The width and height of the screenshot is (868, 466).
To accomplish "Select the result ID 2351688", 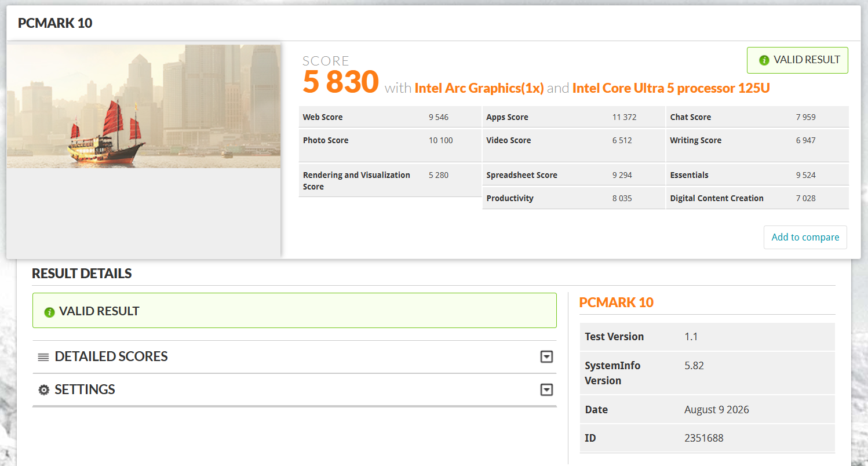I will (x=704, y=438).
